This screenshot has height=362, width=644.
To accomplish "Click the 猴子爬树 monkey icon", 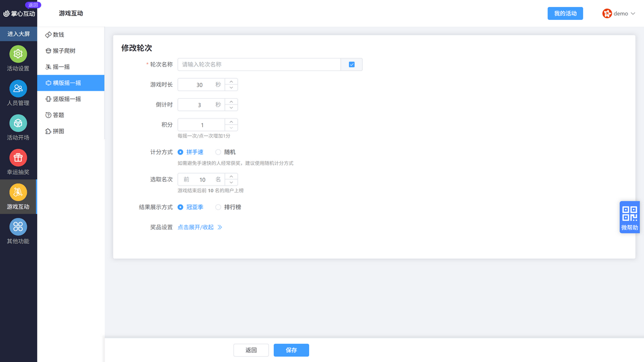I will coord(48,51).
